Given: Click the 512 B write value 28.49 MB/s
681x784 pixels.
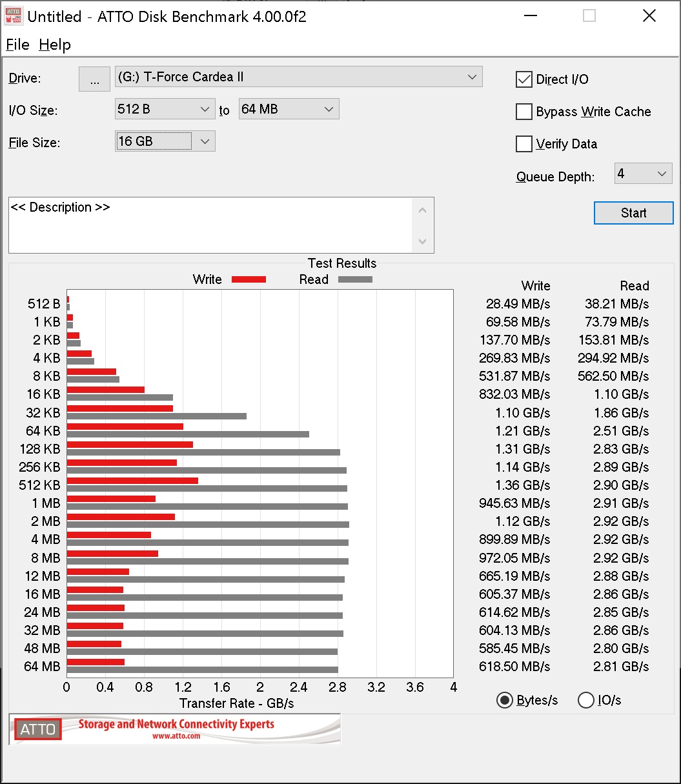Looking at the screenshot, I should 518,304.
